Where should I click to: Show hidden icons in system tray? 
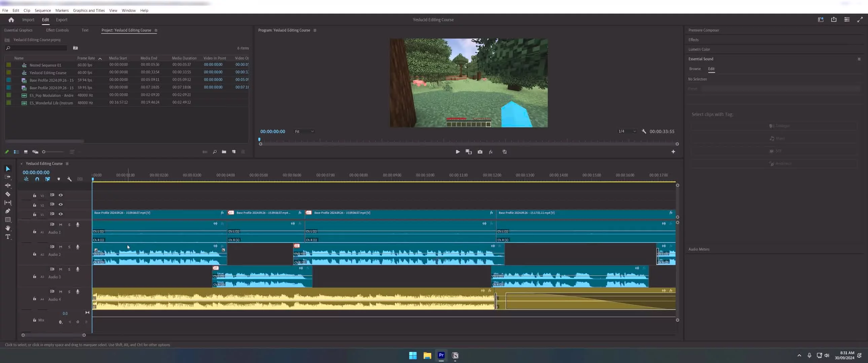pos(799,355)
